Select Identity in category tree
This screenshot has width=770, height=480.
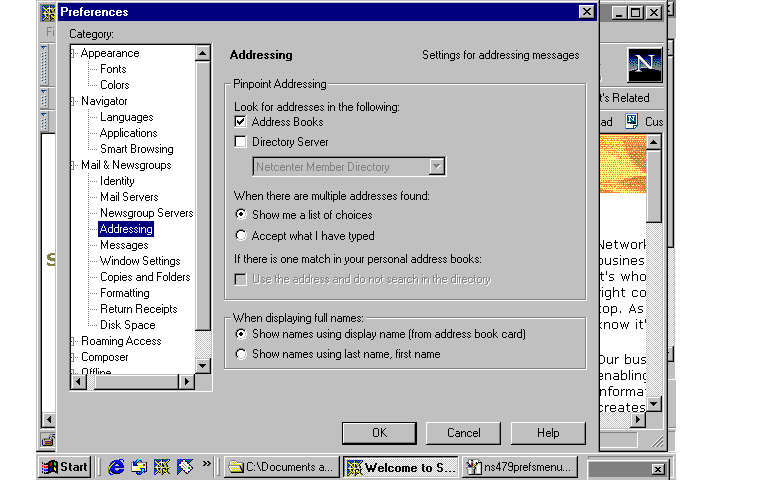point(117,181)
